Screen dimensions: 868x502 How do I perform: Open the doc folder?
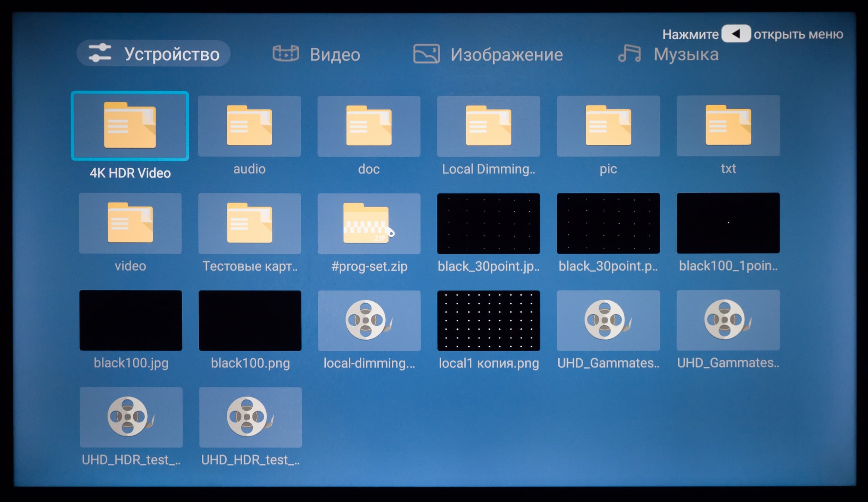(369, 126)
